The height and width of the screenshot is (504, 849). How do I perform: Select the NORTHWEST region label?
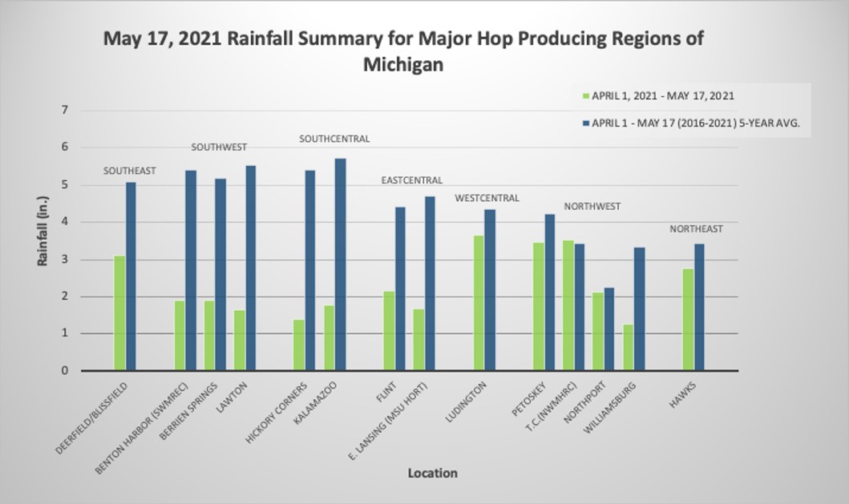coord(592,206)
